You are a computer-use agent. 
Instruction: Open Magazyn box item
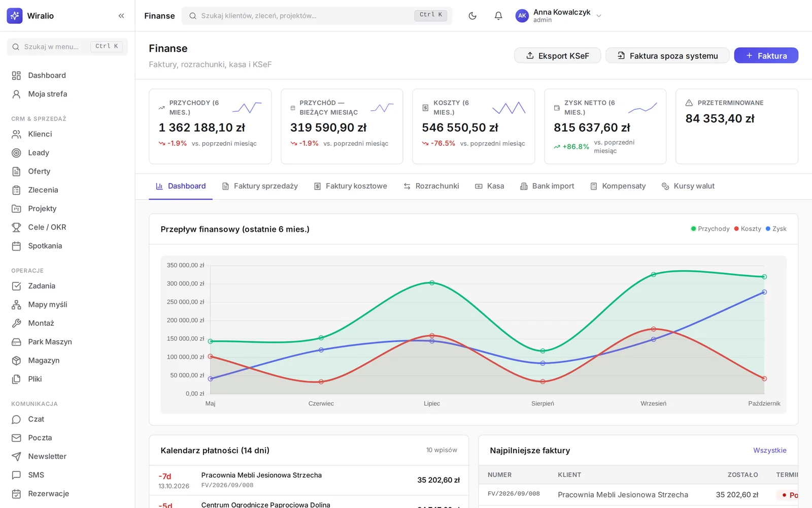(x=67, y=361)
